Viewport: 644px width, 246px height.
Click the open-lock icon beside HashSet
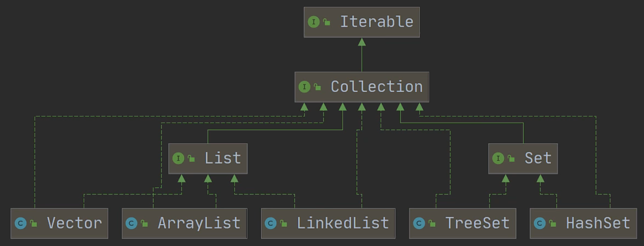553,224
